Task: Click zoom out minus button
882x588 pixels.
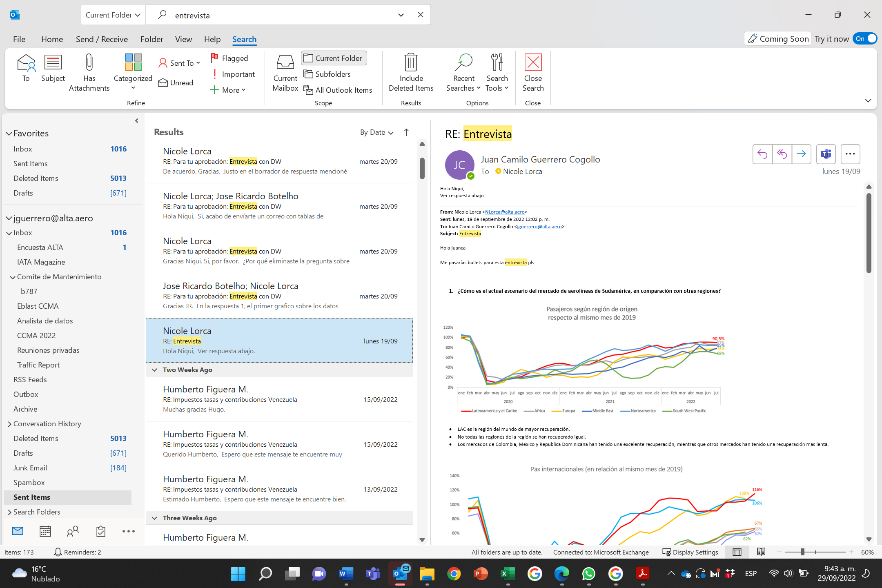Action: [779, 552]
